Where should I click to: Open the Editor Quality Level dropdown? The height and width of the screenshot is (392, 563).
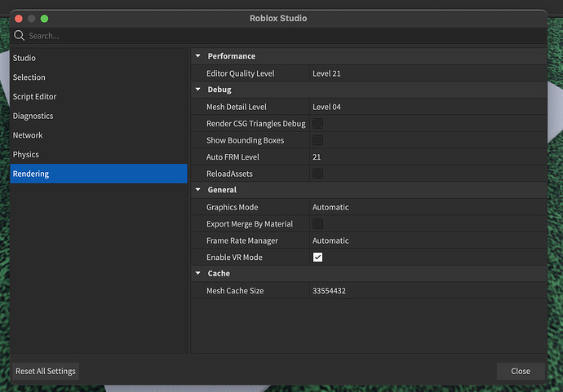428,73
